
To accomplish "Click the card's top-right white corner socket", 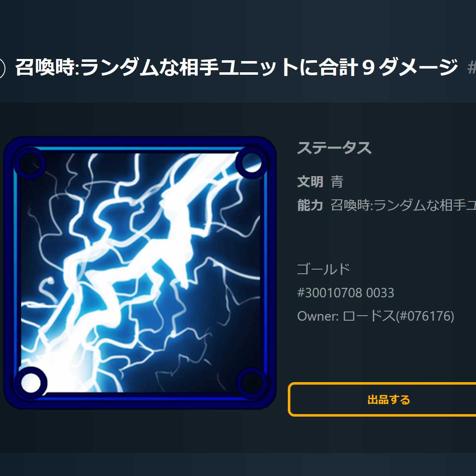I will click(x=251, y=162).
